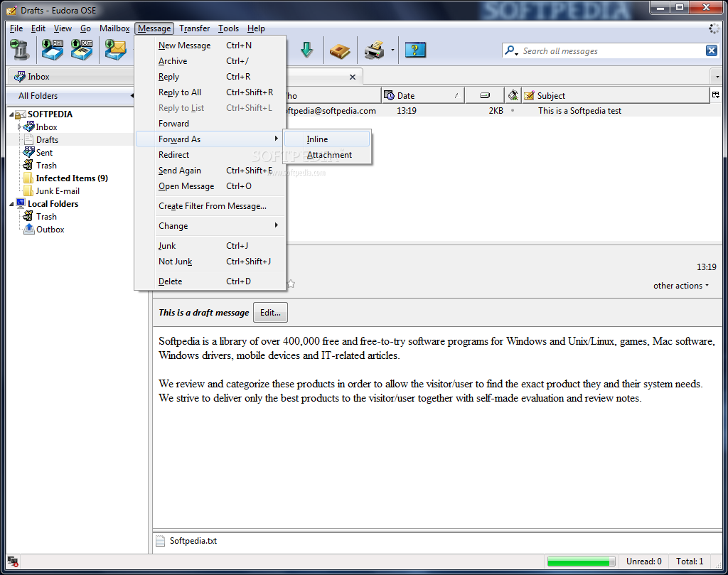Choose Forward As Inline
This screenshot has height=575, width=728.
327,139
